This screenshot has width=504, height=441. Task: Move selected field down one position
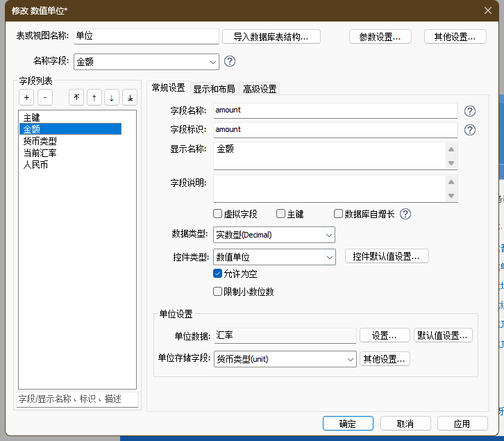112,98
